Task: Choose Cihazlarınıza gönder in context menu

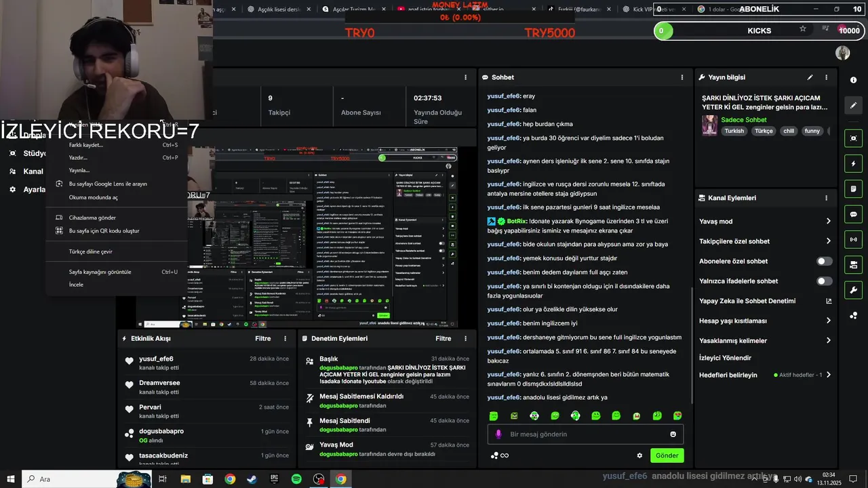Action: coord(117,218)
